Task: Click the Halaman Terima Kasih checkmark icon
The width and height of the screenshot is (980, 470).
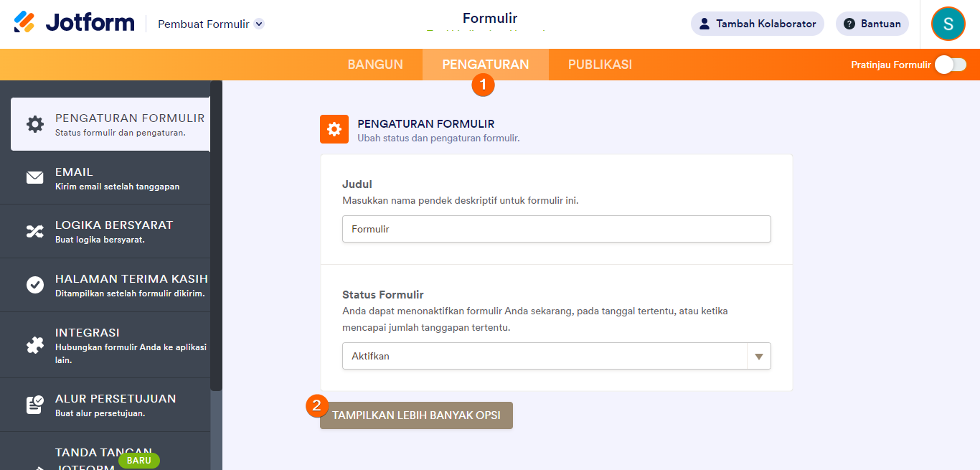Action: tap(35, 285)
